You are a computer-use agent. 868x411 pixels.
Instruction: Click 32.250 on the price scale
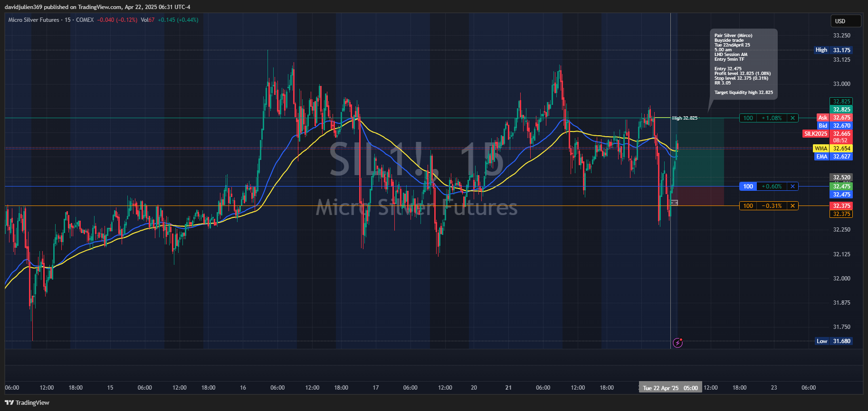click(841, 230)
